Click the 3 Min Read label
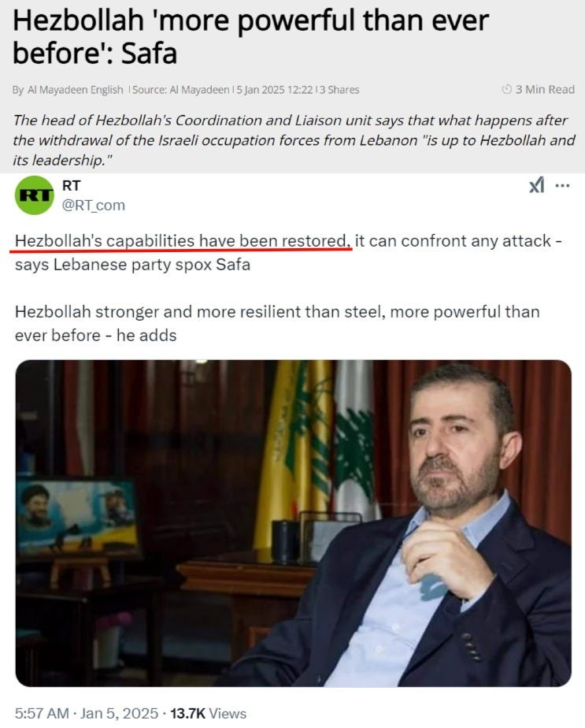Viewport: 585px width, 728px height. (545, 89)
